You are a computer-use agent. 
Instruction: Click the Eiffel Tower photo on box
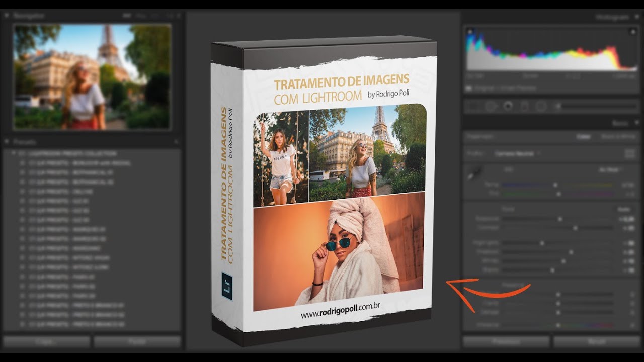(367, 150)
